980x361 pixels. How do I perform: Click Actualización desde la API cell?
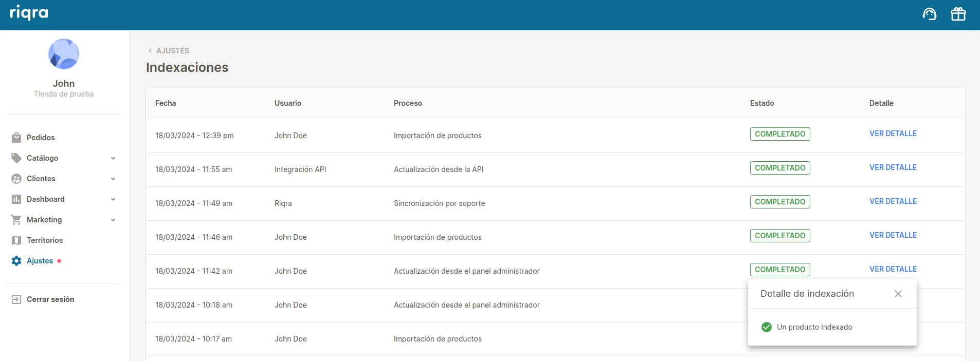coord(439,169)
